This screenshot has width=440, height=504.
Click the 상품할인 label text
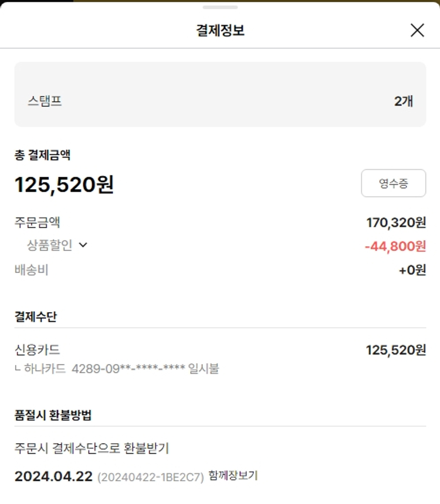tap(49, 245)
